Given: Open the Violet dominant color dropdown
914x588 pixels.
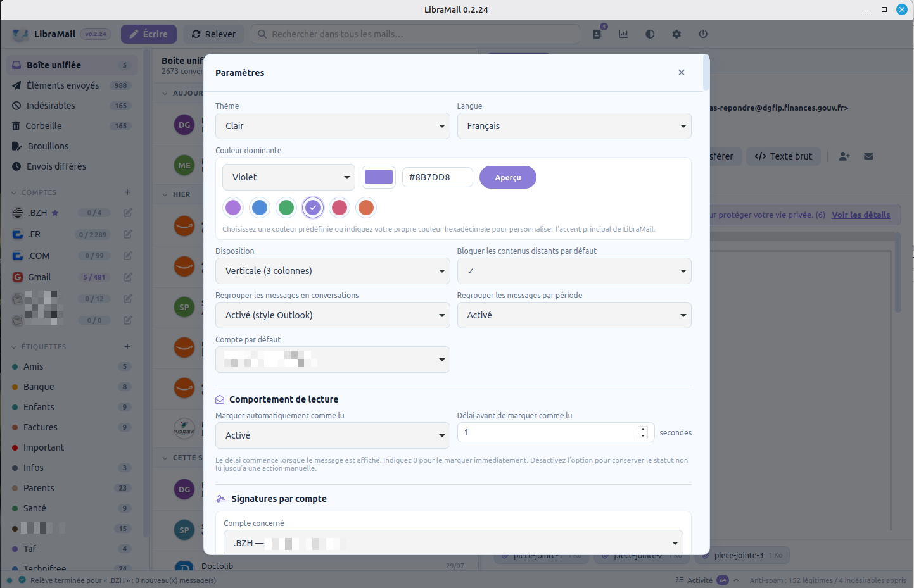Looking at the screenshot, I should click(289, 177).
